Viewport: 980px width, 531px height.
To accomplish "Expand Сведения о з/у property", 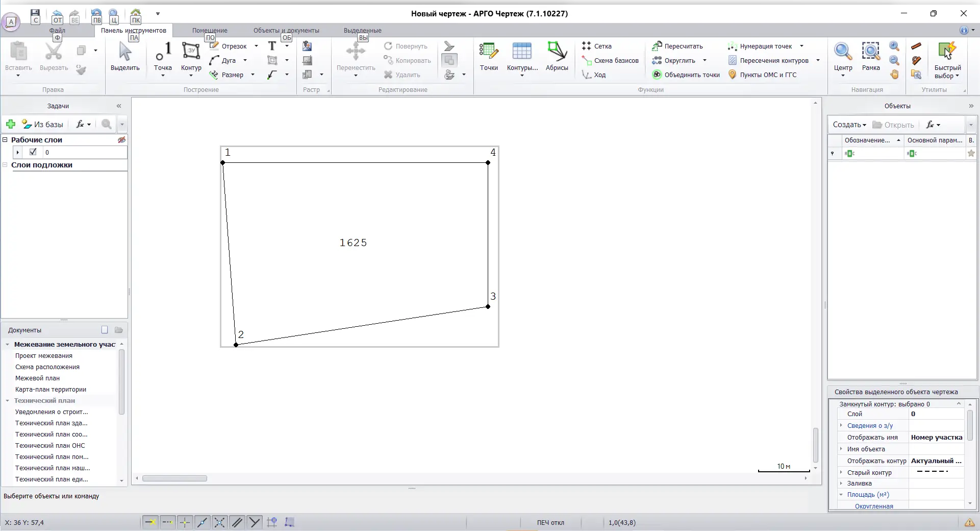I will click(x=841, y=425).
